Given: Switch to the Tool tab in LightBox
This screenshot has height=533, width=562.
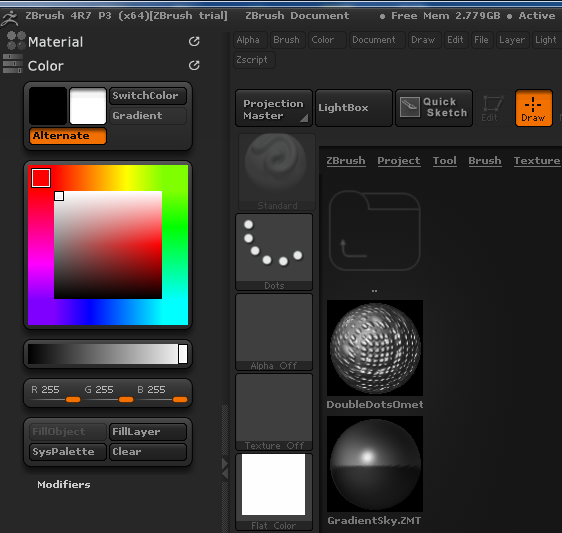Looking at the screenshot, I should (x=444, y=161).
